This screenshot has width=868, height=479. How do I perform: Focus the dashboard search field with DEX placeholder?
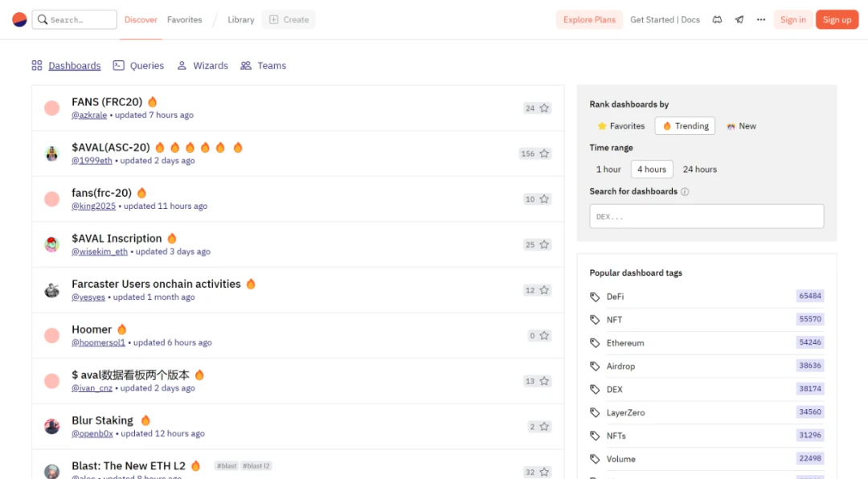pyautogui.click(x=706, y=216)
